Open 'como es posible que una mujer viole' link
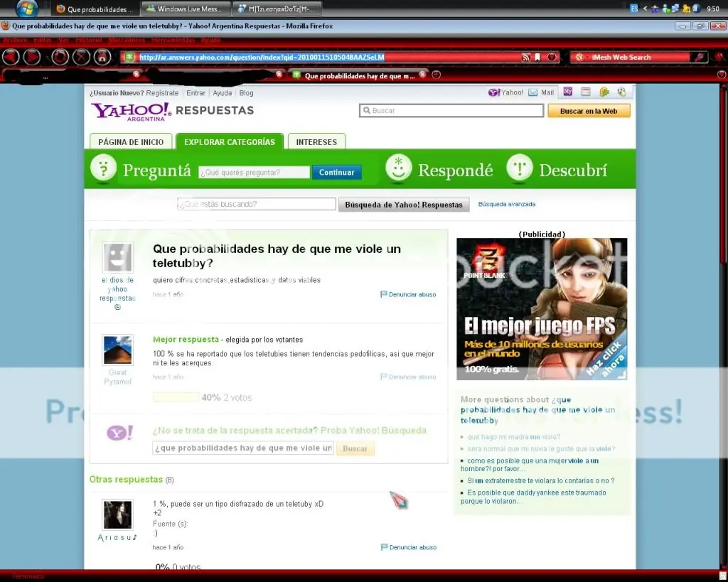This screenshot has width=728, height=582. click(529, 465)
